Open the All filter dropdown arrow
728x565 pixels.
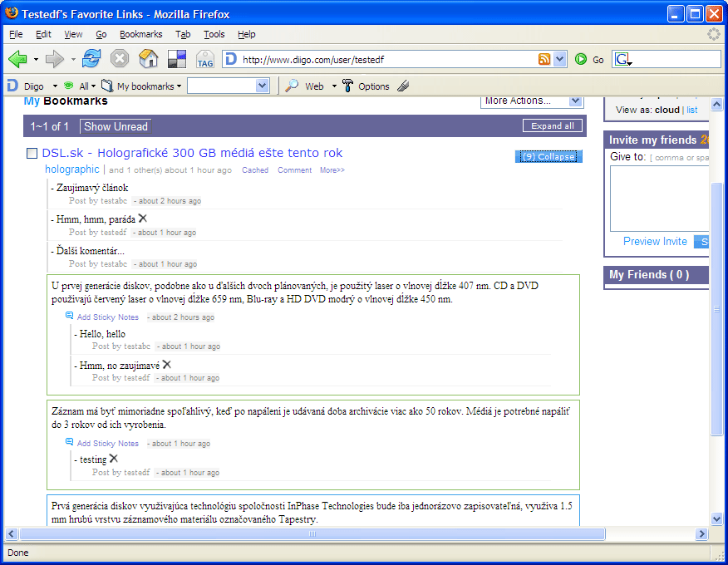point(93,86)
